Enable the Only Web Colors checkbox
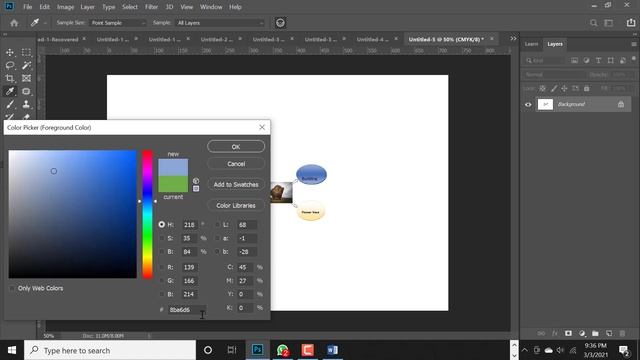640x360 pixels. coord(12,288)
